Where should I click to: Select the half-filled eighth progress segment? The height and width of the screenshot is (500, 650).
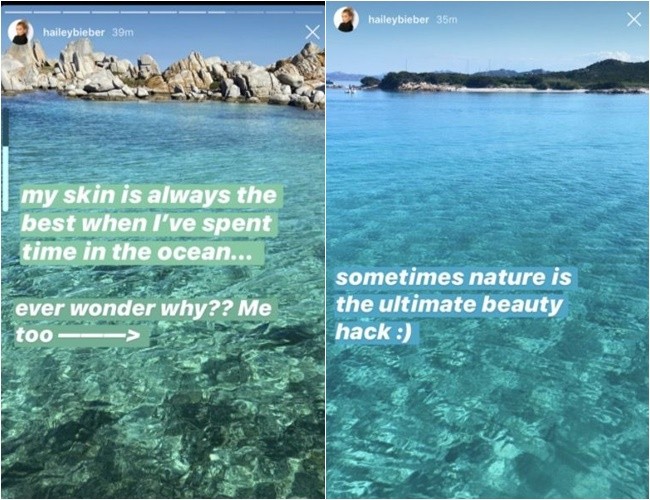point(221,12)
